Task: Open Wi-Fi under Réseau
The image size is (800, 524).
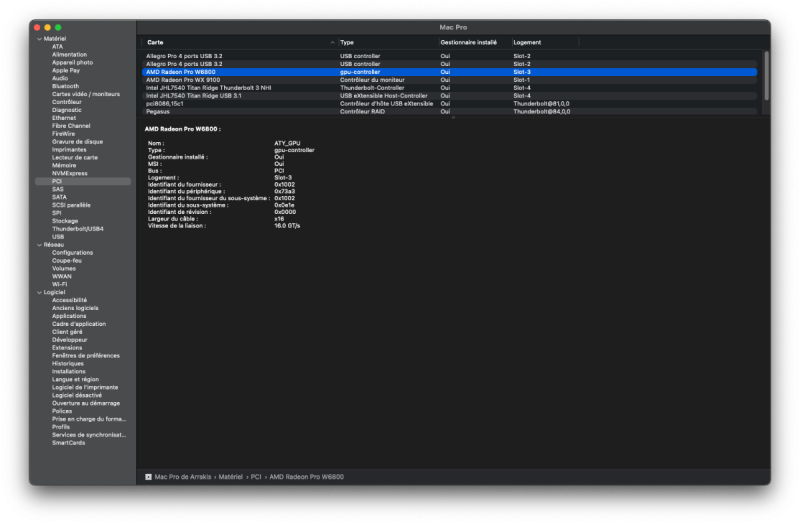Action: [60, 284]
